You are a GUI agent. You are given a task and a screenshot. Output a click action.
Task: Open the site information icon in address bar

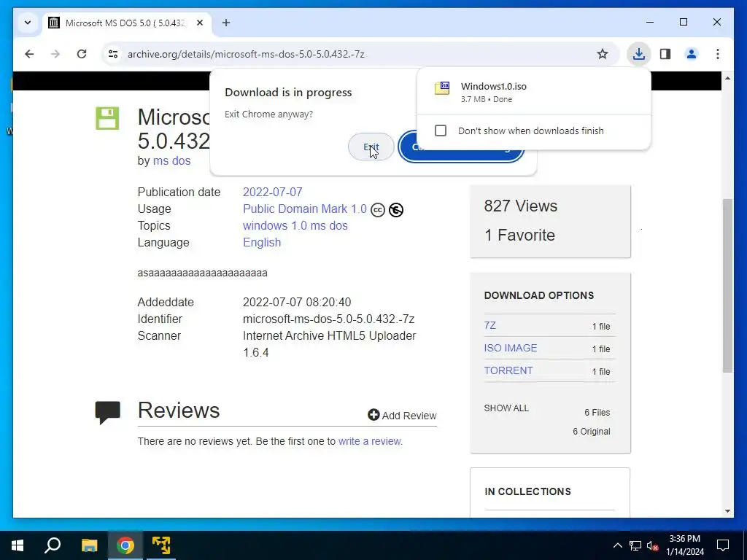[x=113, y=54]
